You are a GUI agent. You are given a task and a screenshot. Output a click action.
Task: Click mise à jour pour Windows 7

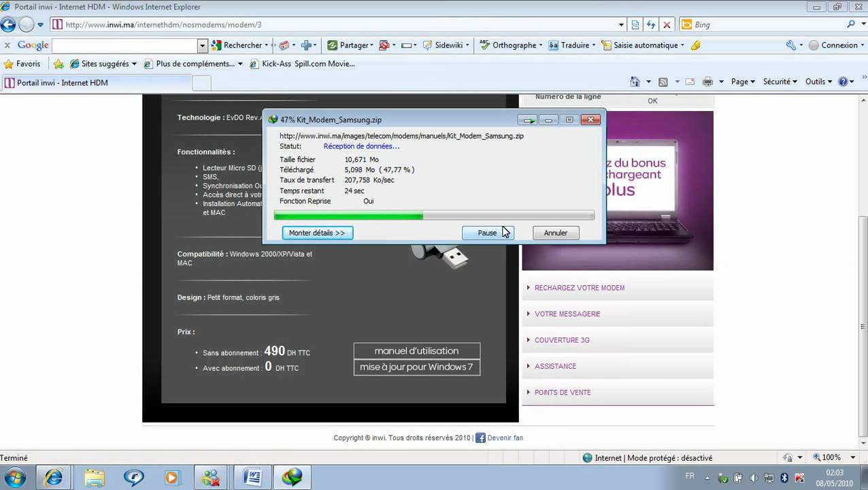417,367
